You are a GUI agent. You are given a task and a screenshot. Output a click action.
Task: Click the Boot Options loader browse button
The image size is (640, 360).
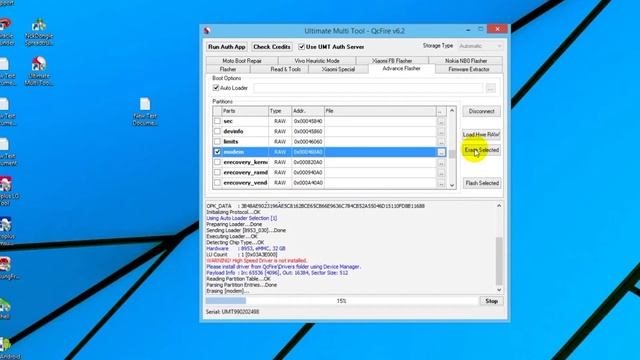pyautogui.click(x=491, y=88)
